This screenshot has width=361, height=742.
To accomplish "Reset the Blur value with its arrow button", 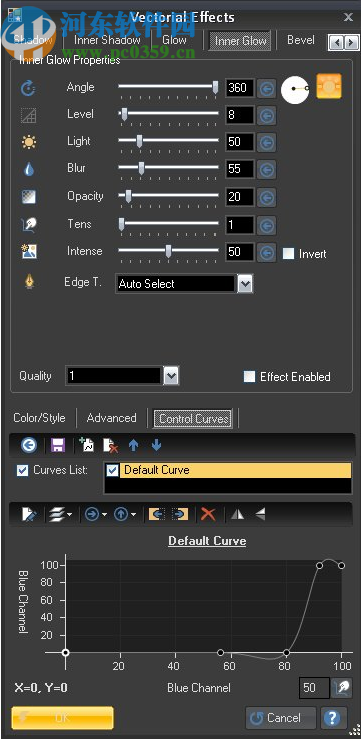I will [x=267, y=169].
